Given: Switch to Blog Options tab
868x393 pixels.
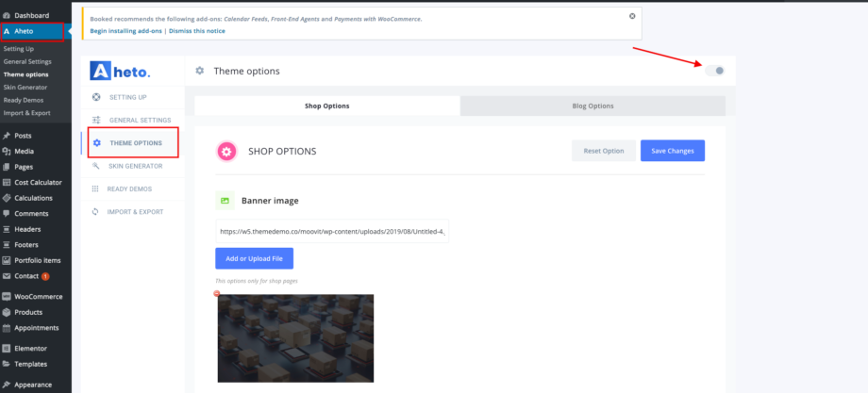Looking at the screenshot, I should 593,106.
